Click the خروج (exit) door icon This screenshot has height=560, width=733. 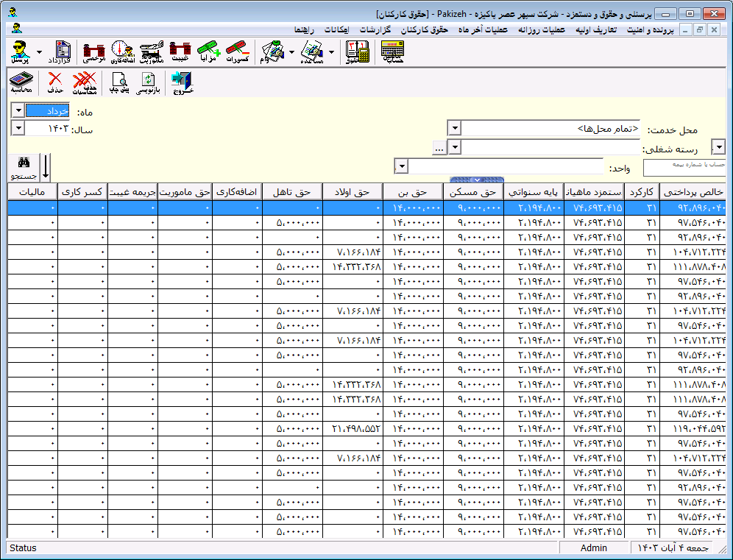click(183, 82)
